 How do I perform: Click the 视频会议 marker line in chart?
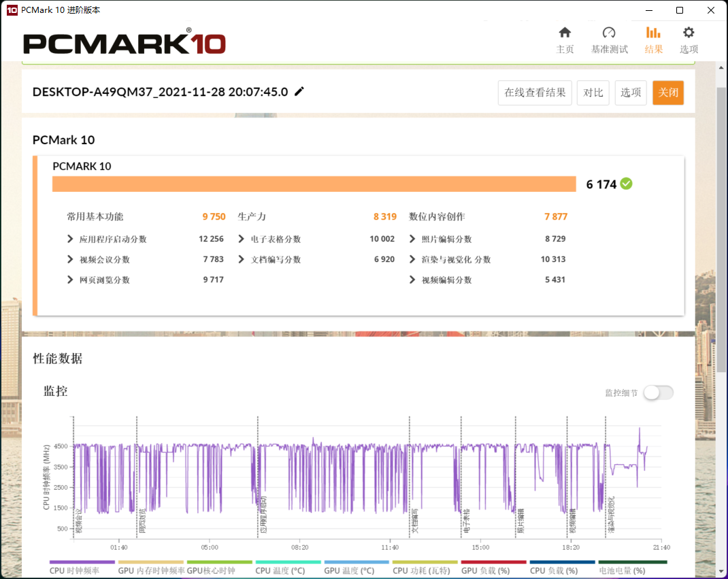[x=74, y=478]
